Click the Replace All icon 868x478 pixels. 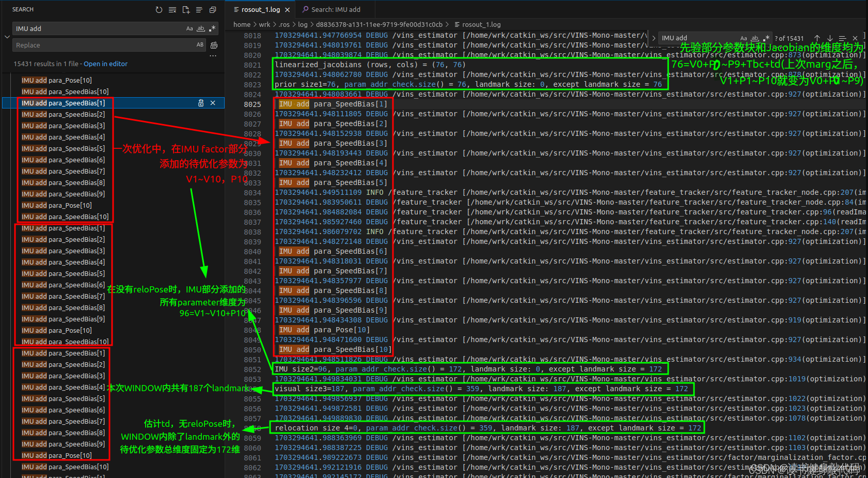214,45
